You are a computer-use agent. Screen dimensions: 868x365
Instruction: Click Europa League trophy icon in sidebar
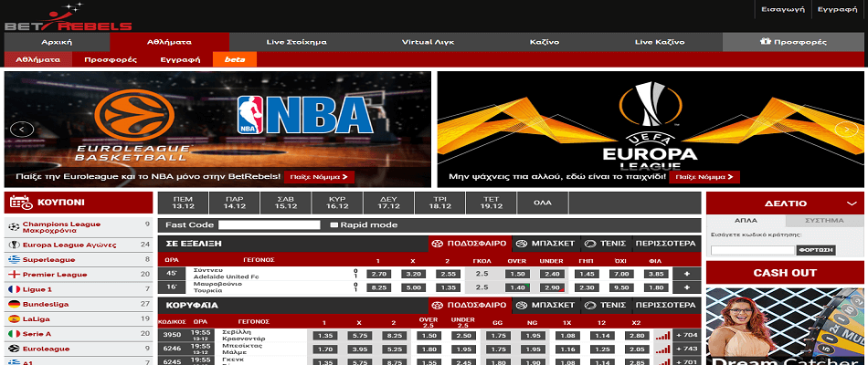coord(14,245)
